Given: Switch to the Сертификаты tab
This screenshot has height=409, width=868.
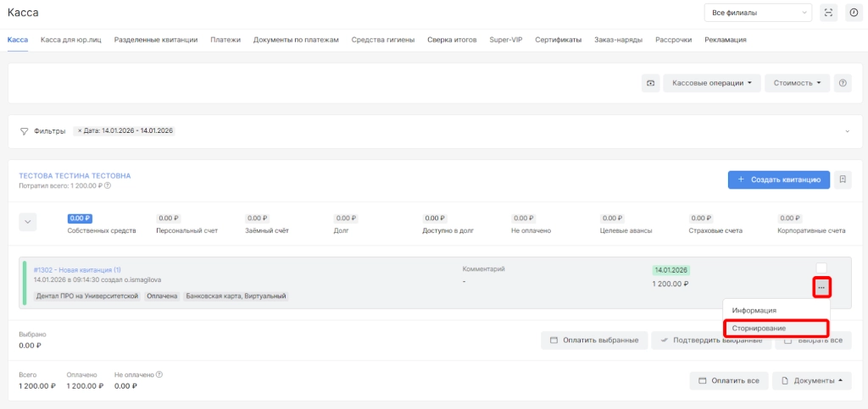Looking at the screenshot, I should coord(558,40).
